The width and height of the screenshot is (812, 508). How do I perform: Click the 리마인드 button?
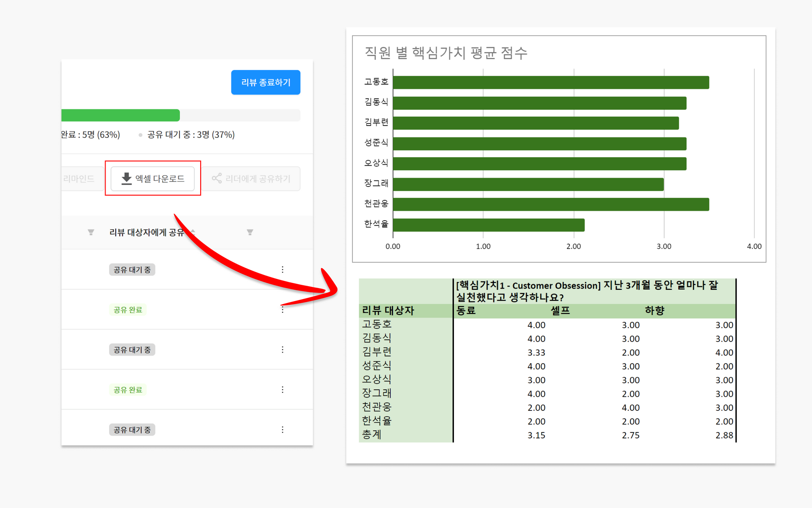[x=79, y=178]
